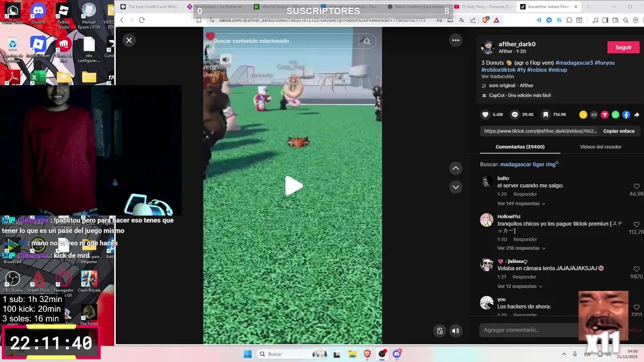Expand 'Ver 218 respuestas' under HollowFhz

coord(521,248)
